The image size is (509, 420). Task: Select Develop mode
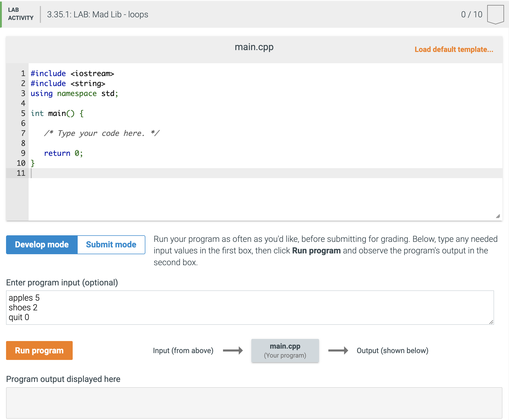pos(41,244)
